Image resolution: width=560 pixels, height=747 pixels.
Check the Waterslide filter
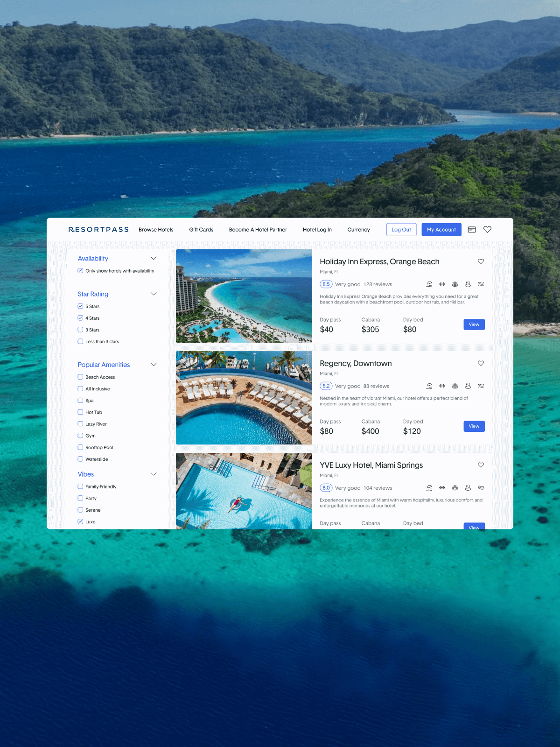click(80, 459)
